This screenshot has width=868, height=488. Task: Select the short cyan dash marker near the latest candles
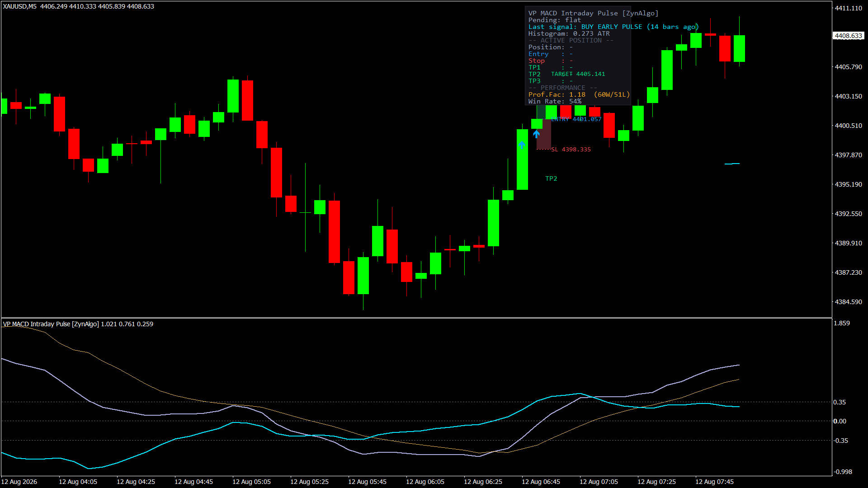coord(732,164)
